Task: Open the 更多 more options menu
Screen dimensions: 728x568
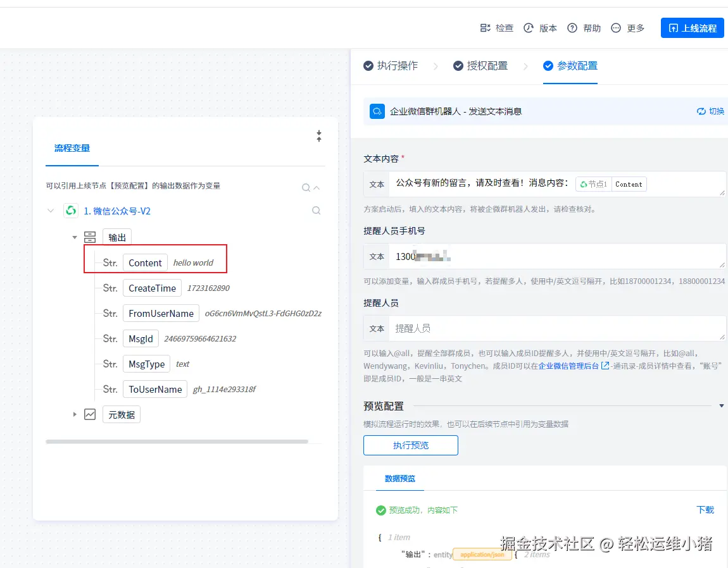Action: (628, 28)
